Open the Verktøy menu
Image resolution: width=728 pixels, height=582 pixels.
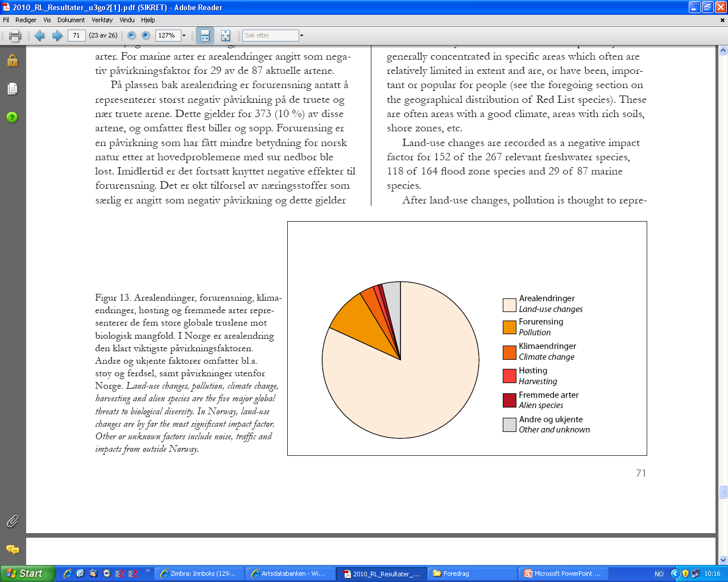click(x=102, y=20)
